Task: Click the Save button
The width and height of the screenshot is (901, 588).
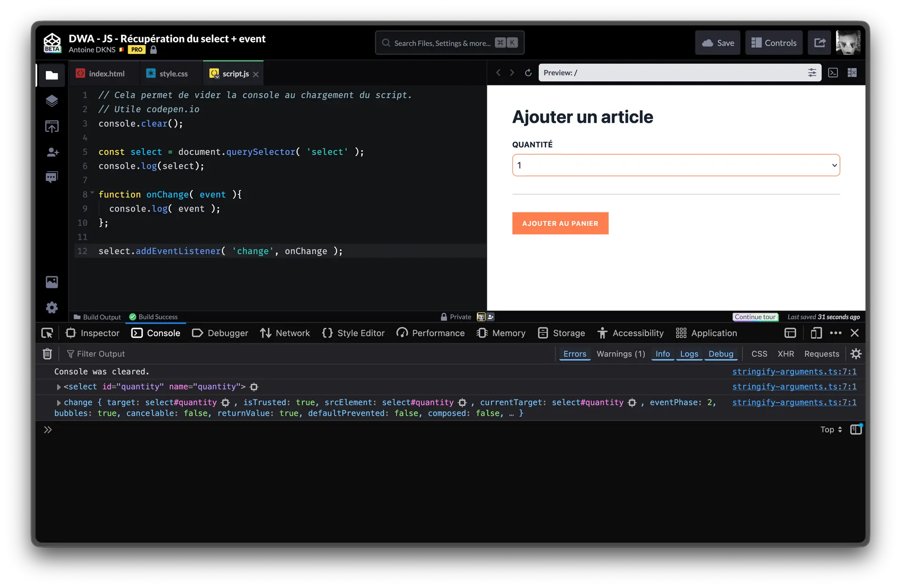Action: coord(718,43)
